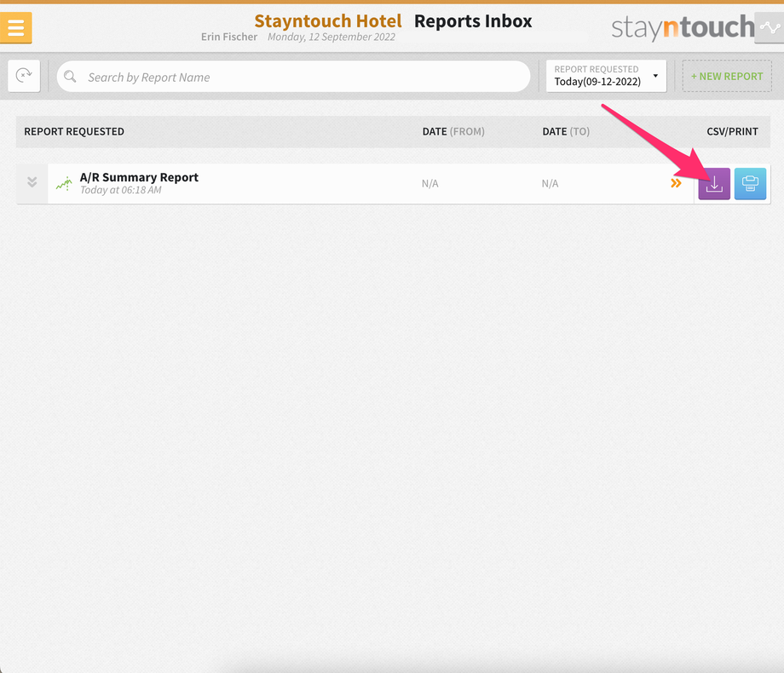
Task: Focus the Search by Report Name field
Action: coord(293,77)
